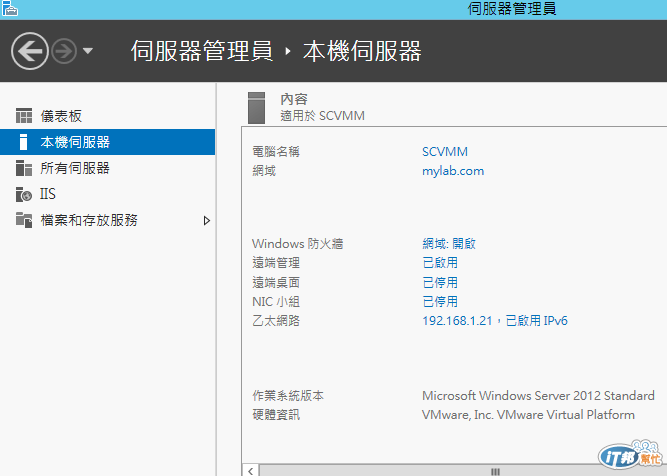The image size is (667, 476).
Task: Expand the 檔案和存放服務 submenu arrow
Action: [207, 220]
